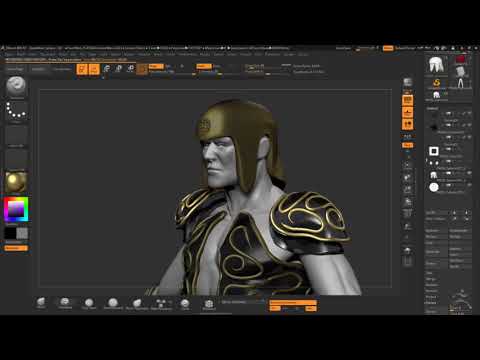Select the ZModeler cube brush on bottom shelf
Viewport: 480px width, 360px height.
(x=209, y=303)
